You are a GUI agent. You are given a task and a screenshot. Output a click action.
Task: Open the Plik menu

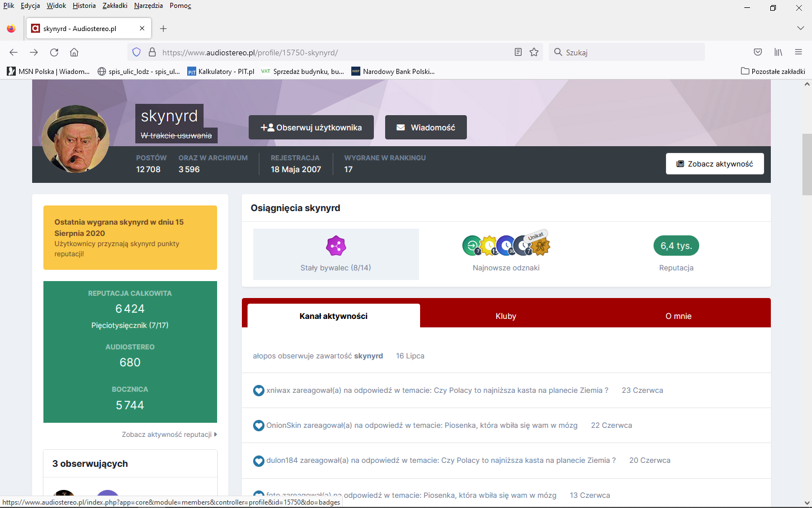click(8, 6)
